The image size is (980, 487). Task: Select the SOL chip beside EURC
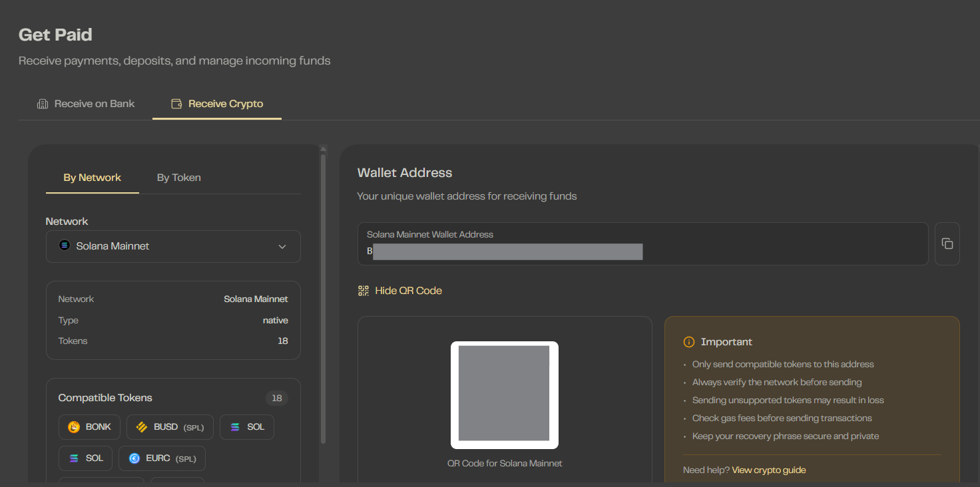click(86, 458)
